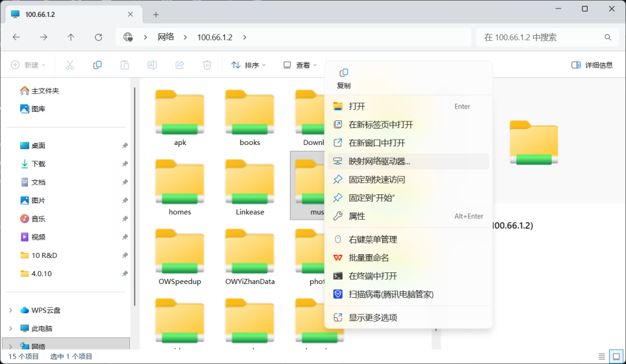This screenshot has height=364, width=626.
Task: Click the Delete trash icon in toolbar
Action: pyautogui.click(x=207, y=65)
